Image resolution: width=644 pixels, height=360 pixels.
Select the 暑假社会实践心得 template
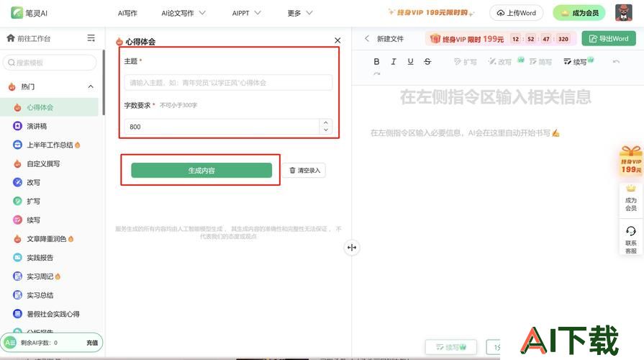[49, 314]
